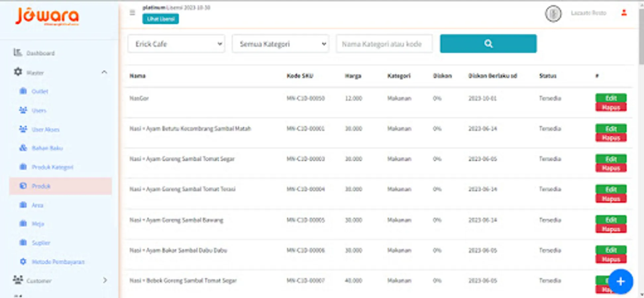
Task: Edit the NasGor product
Action: pos(611,98)
